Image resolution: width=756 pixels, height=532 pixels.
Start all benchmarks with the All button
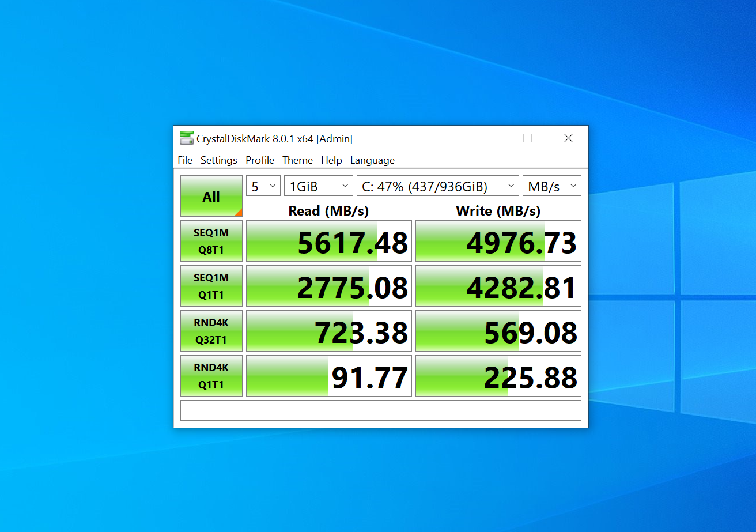point(211,196)
